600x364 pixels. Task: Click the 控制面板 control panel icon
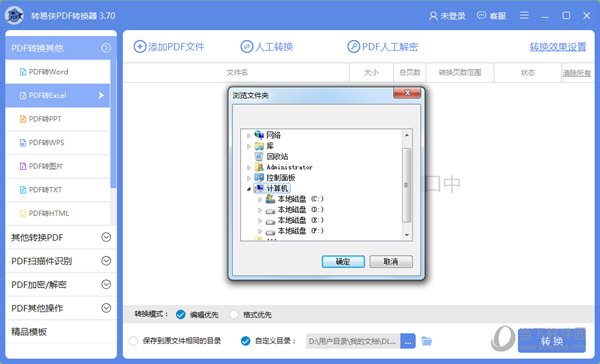click(x=259, y=178)
